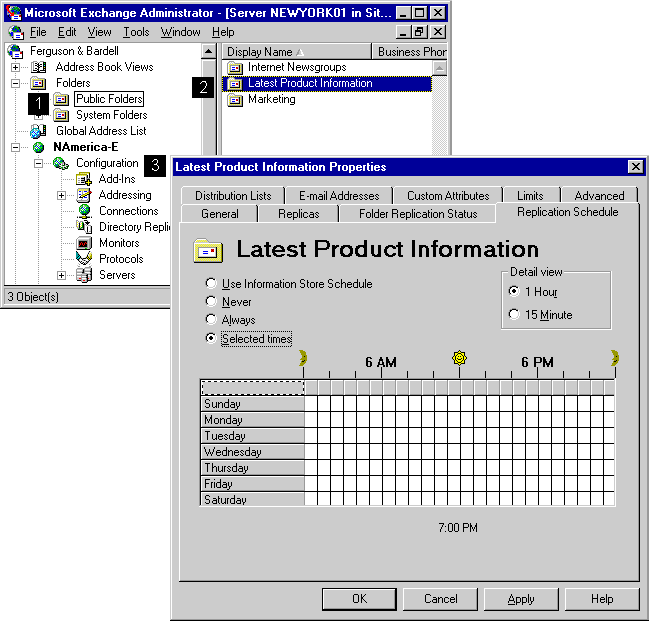Click the Cancel button

point(440,599)
